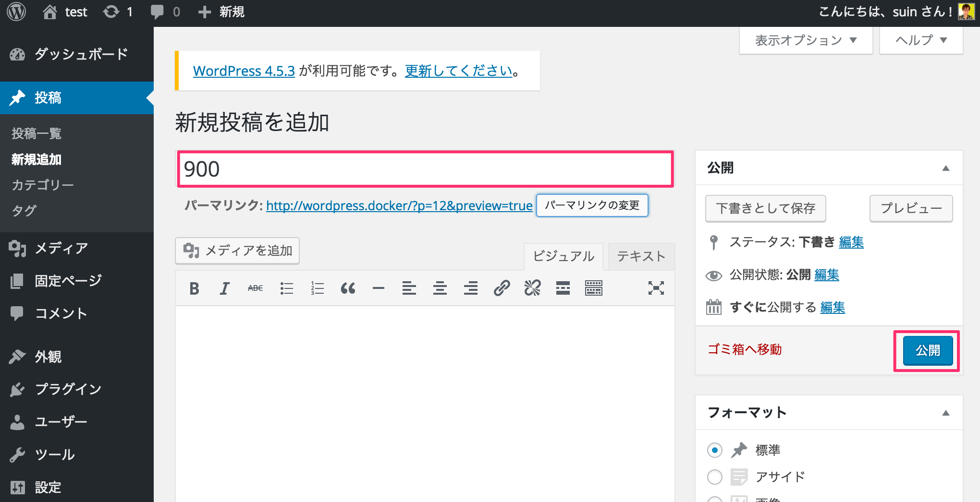Image resolution: width=980 pixels, height=502 pixels.
Task: Click the プレビュー button
Action: 911,208
